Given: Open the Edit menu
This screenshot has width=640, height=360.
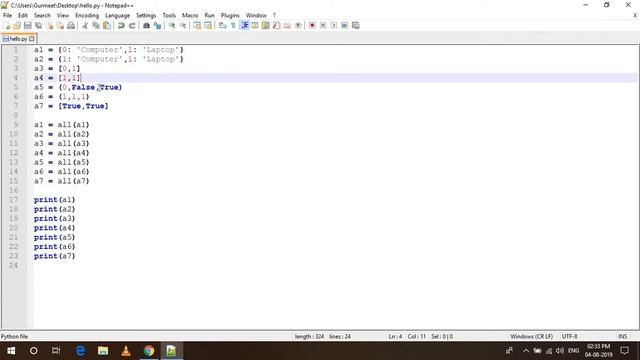Looking at the screenshot, I should pos(23,15).
